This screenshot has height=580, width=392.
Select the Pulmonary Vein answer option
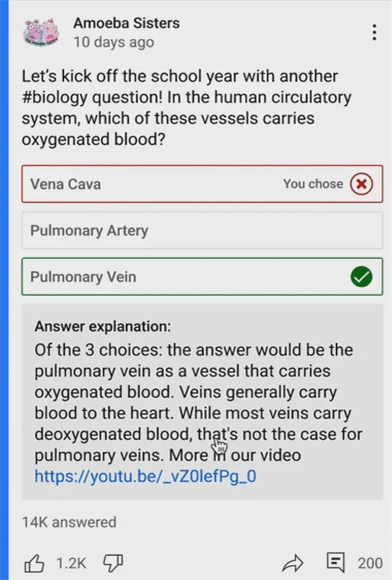pyautogui.click(x=202, y=276)
